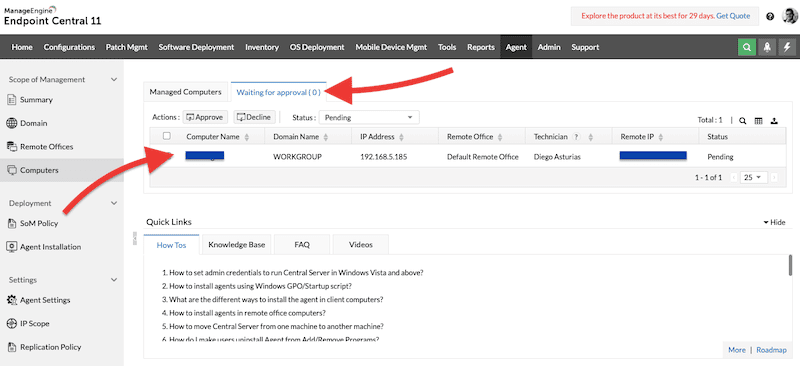Click the Agent Settings gear icon

point(12,300)
